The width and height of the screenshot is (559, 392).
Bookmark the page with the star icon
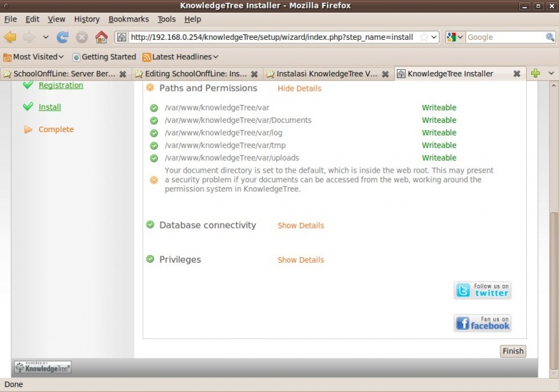pos(423,37)
